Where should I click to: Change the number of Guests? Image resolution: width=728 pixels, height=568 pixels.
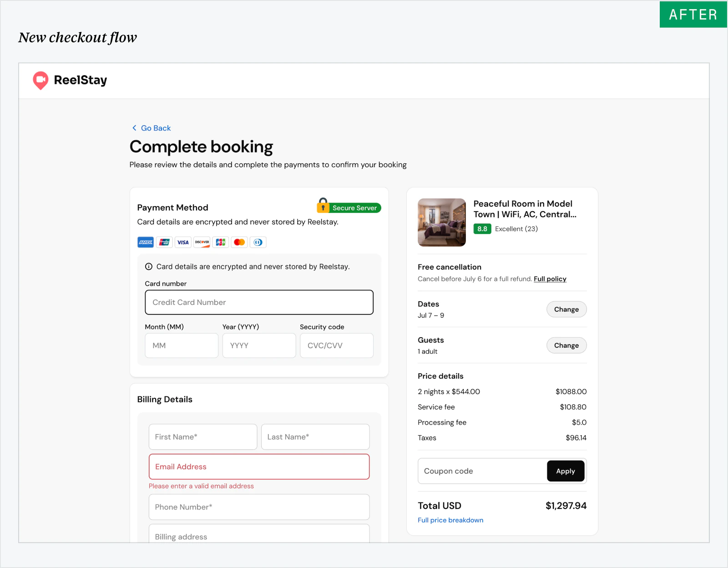pyautogui.click(x=566, y=345)
